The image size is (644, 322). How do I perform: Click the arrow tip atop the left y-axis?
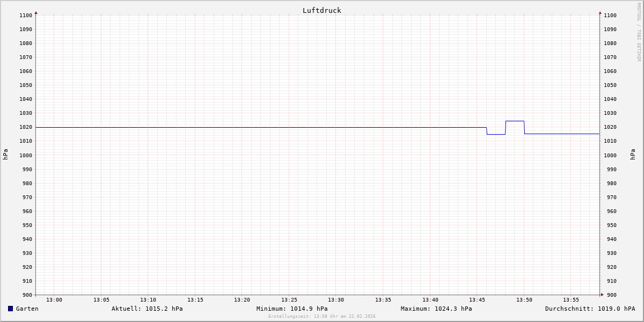(x=36, y=12)
